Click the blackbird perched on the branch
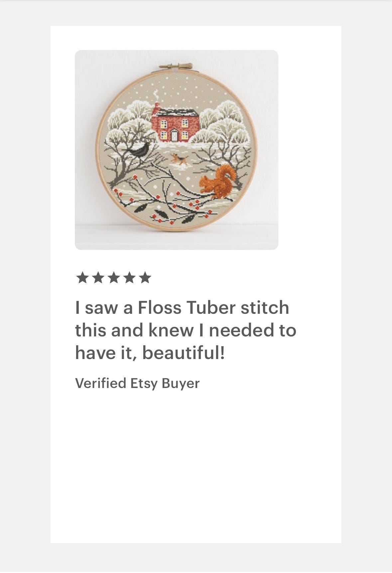The height and width of the screenshot is (573, 392). [x=138, y=152]
